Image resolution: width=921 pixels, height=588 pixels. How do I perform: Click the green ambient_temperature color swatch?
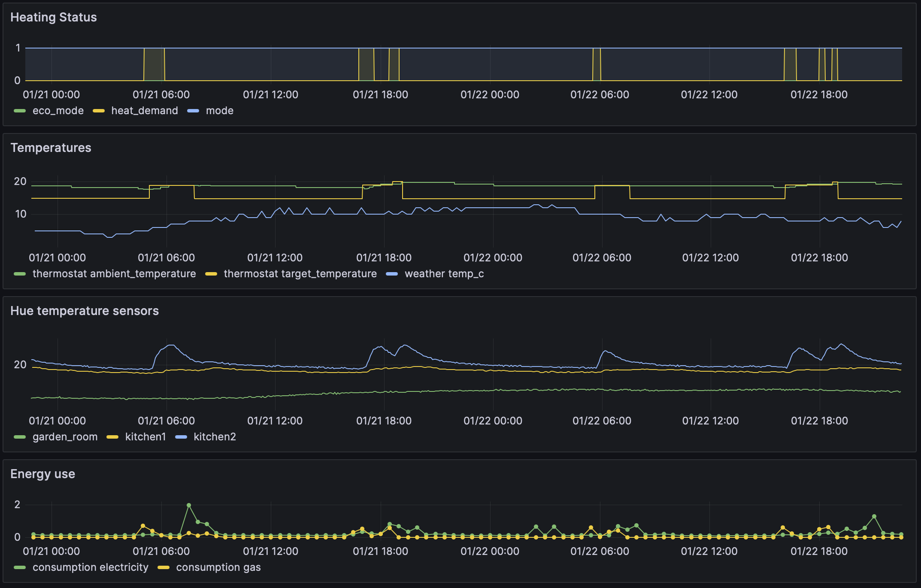[x=20, y=274]
